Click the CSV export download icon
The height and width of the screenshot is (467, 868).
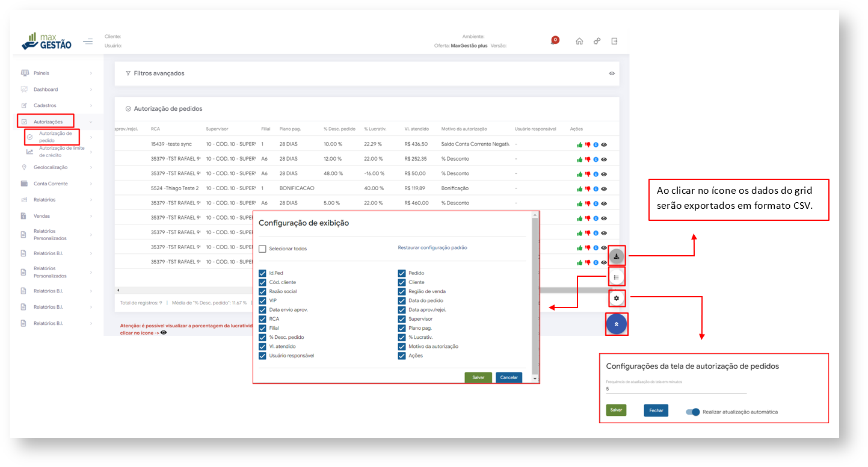pyautogui.click(x=617, y=257)
